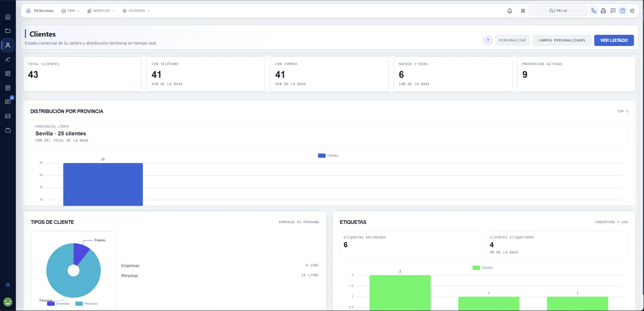Image resolution: width=644 pixels, height=311 pixels.
Task: Open sidebar messages icon with badge 8
Action: tap(8, 101)
